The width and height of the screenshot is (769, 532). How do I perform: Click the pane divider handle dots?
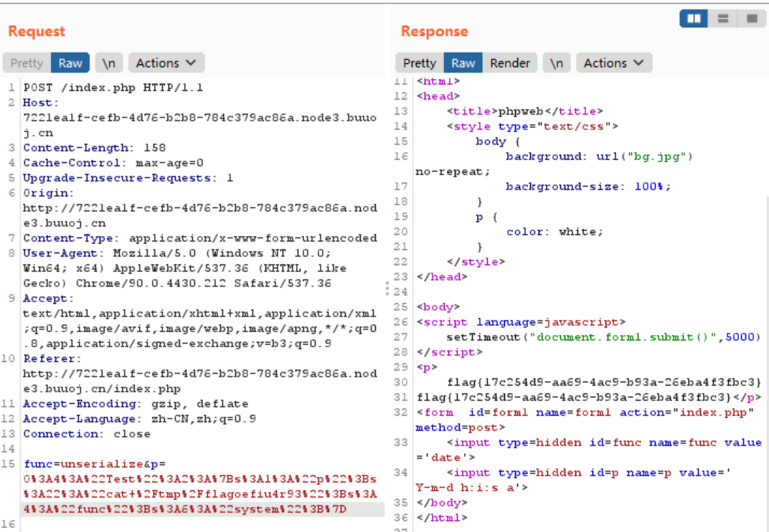click(x=387, y=289)
